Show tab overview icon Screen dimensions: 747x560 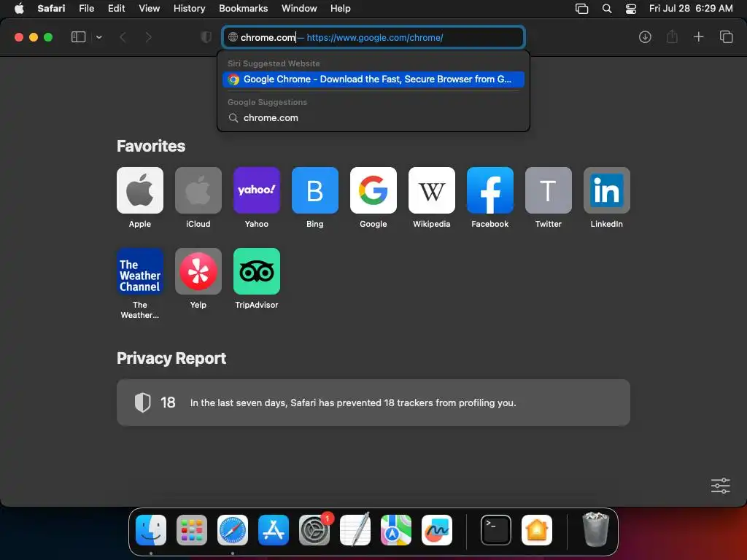[726, 36]
